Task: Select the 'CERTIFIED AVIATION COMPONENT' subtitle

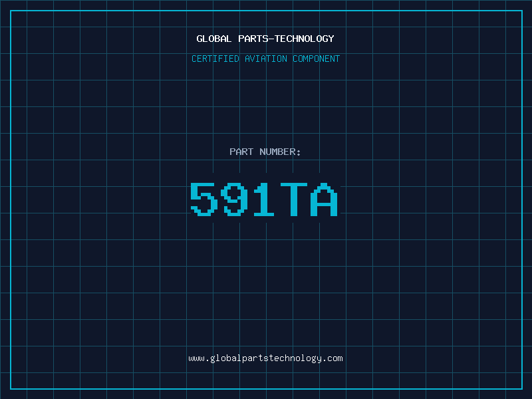Action: tap(265, 59)
